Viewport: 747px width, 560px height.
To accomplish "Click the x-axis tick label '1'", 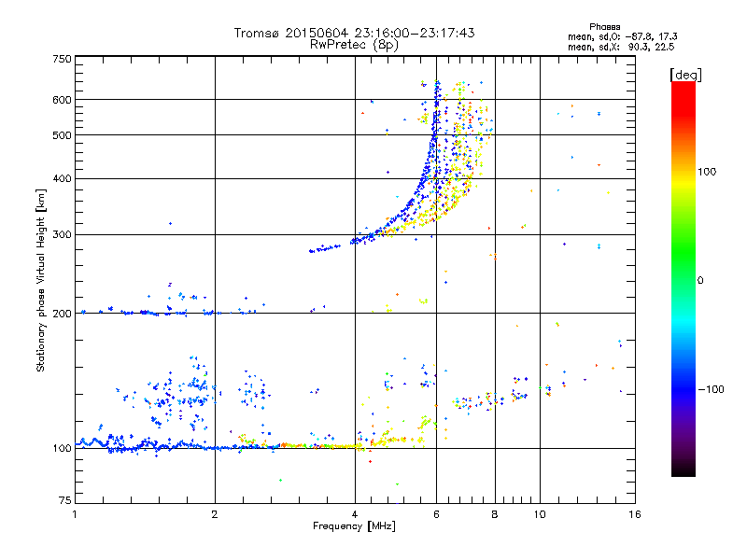I will pyautogui.click(x=75, y=514).
